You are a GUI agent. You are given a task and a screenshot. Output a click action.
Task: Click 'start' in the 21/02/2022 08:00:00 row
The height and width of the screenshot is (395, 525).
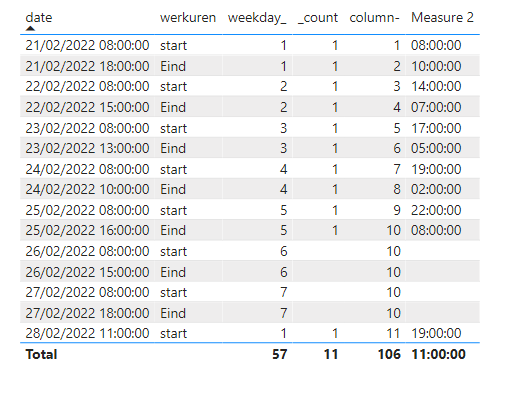tap(173, 45)
